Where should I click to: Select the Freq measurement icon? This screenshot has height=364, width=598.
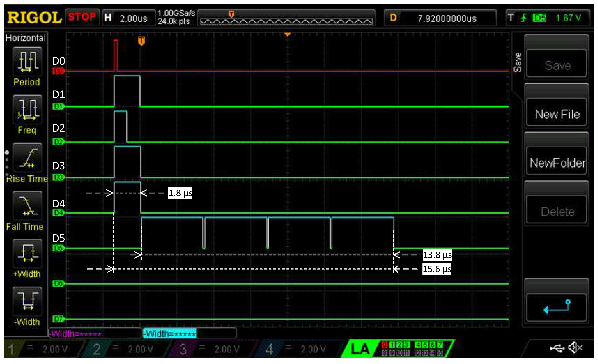coord(27,109)
